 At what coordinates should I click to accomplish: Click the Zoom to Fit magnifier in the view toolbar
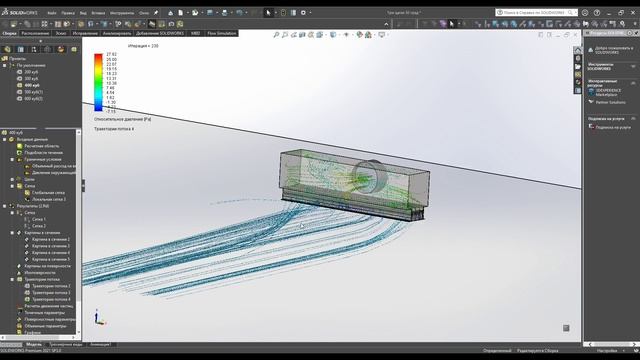pos(276,35)
